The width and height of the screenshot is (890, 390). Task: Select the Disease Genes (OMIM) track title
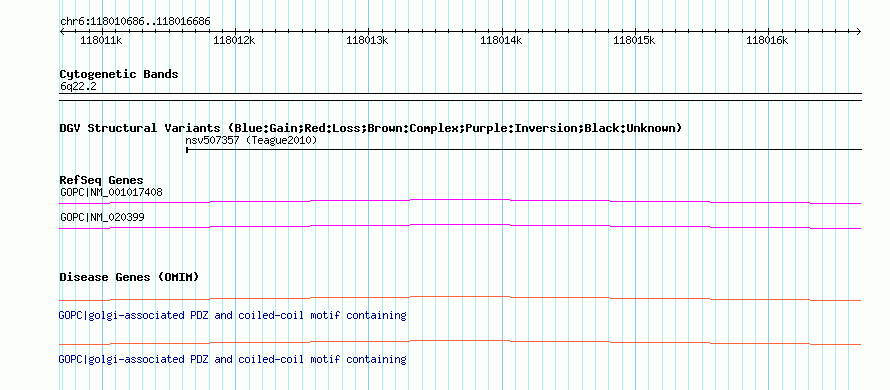pos(129,277)
